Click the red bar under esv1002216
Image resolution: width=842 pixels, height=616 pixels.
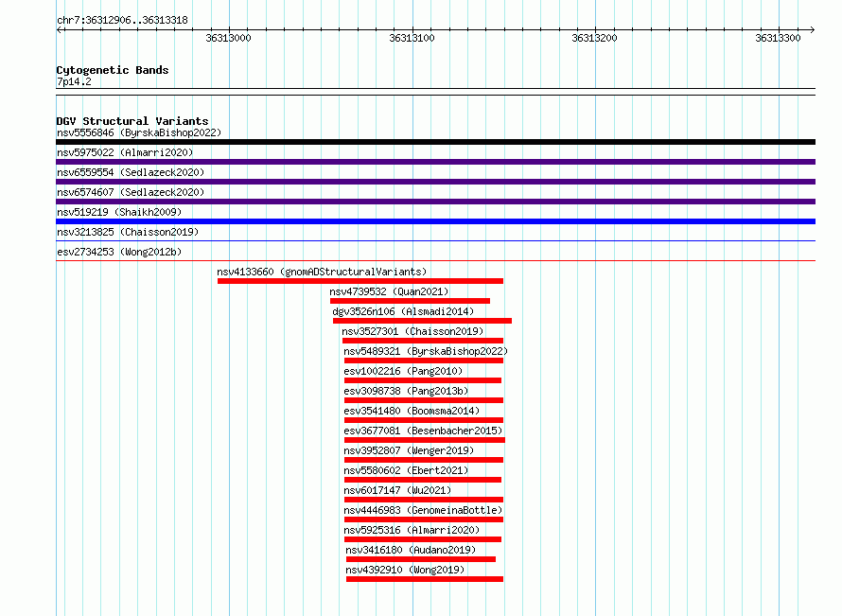[x=423, y=380]
